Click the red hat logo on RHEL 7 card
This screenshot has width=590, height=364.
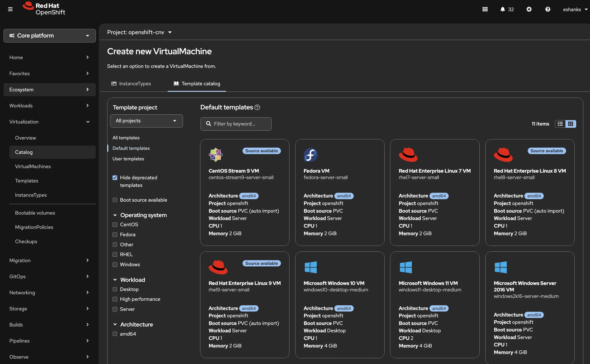408,155
